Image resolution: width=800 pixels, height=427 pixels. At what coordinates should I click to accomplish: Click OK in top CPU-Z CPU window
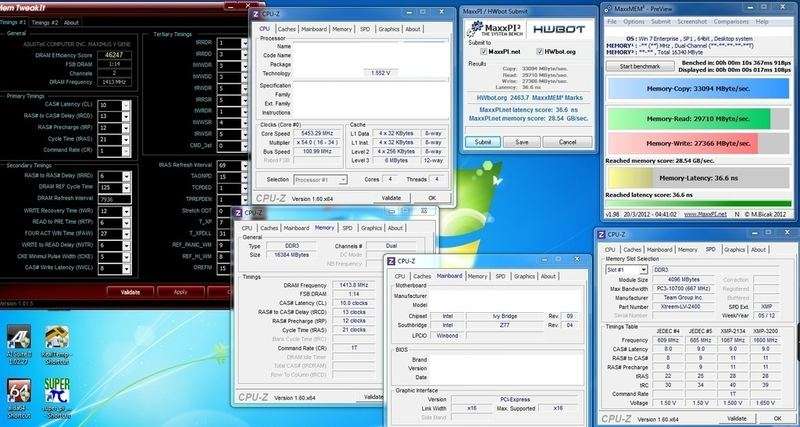coord(432,198)
